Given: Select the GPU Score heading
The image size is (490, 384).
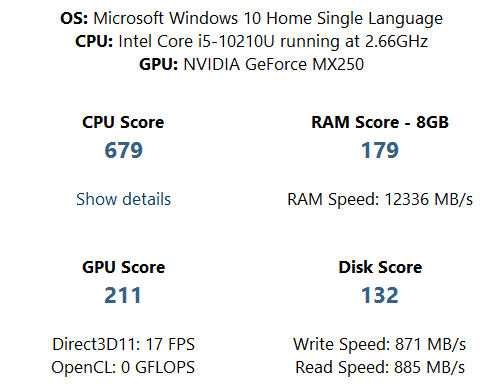Looking at the screenshot, I should (x=123, y=267).
